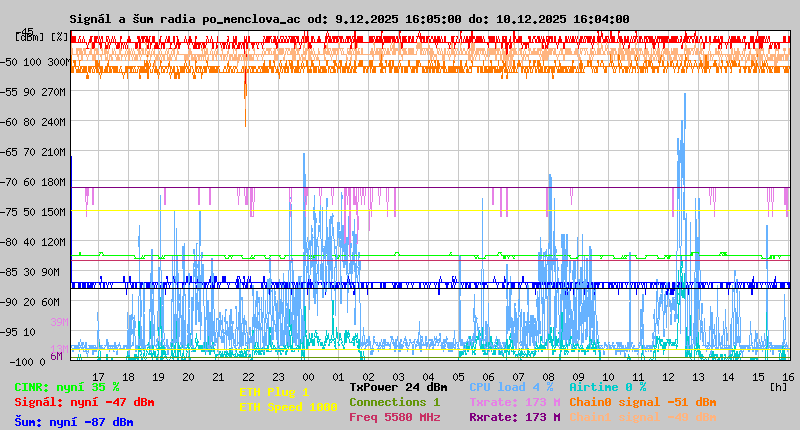Select the blue Šum -87 dBm legend label
This screenshot has width=800, height=430.
[x=74, y=422]
